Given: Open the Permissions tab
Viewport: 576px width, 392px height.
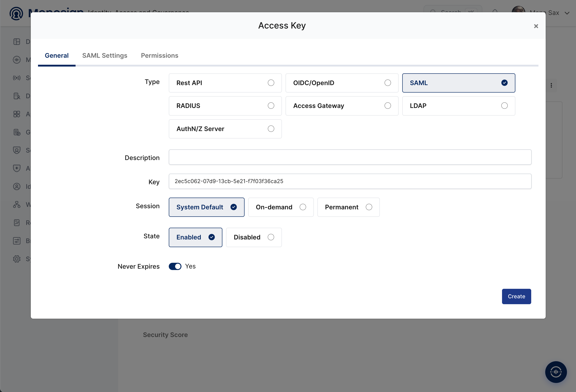Looking at the screenshot, I should (x=160, y=55).
